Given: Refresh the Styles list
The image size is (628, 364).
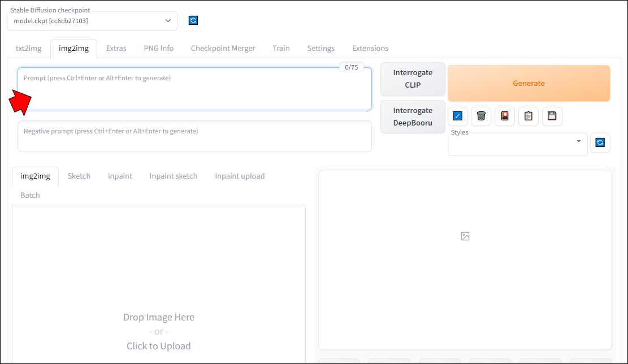Looking at the screenshot, I should click(x=600, y=142).
